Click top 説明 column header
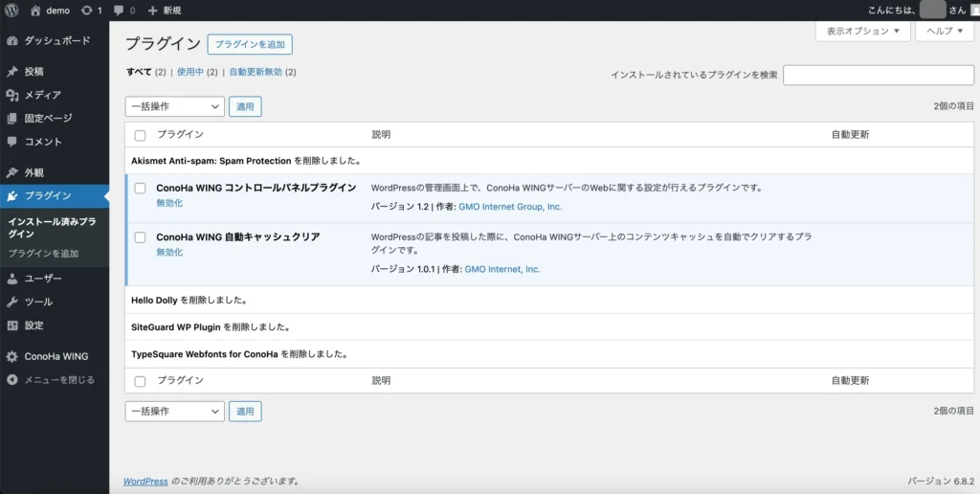The image size is (980, 494). pos(381,134)
